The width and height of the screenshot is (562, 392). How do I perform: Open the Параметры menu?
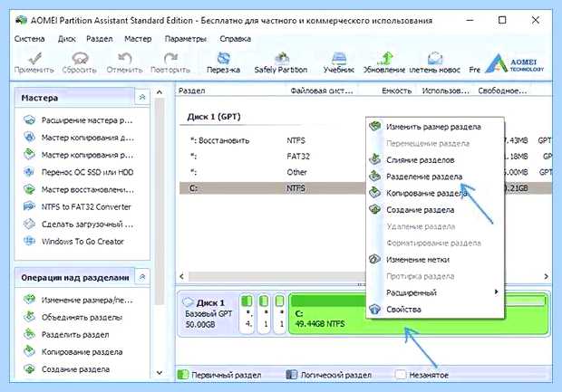pos(185,39)
